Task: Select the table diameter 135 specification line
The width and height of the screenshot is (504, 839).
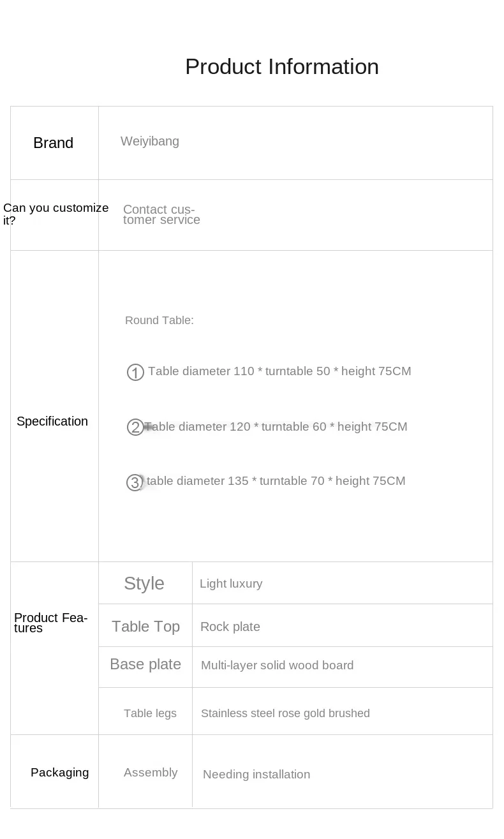Action: click(x=276, y=481)
